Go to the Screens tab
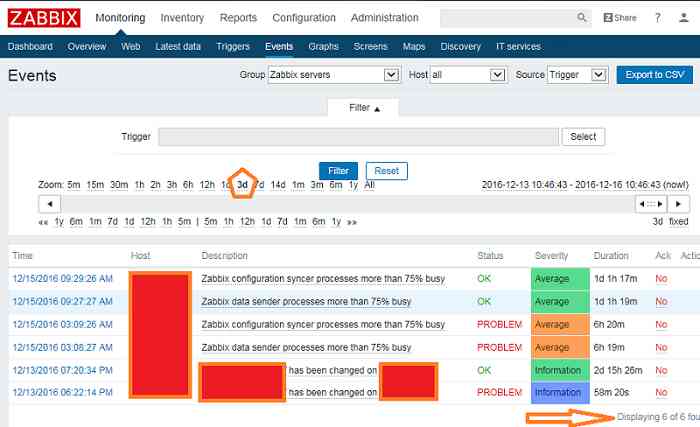 pyautogui.click(x=370, y=46)
